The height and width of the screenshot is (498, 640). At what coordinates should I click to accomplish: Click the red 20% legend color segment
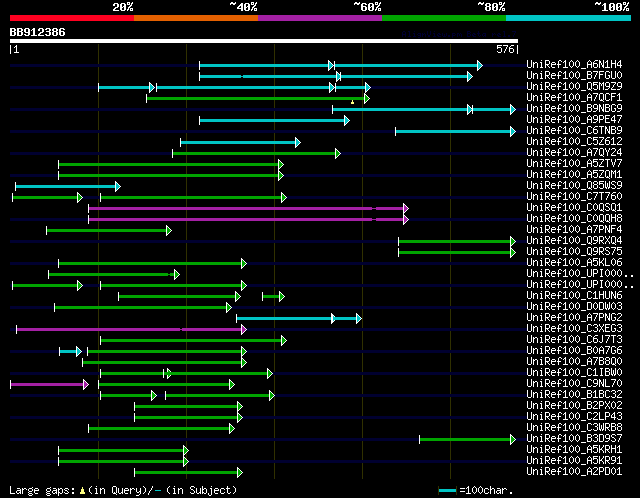(72, 18)
